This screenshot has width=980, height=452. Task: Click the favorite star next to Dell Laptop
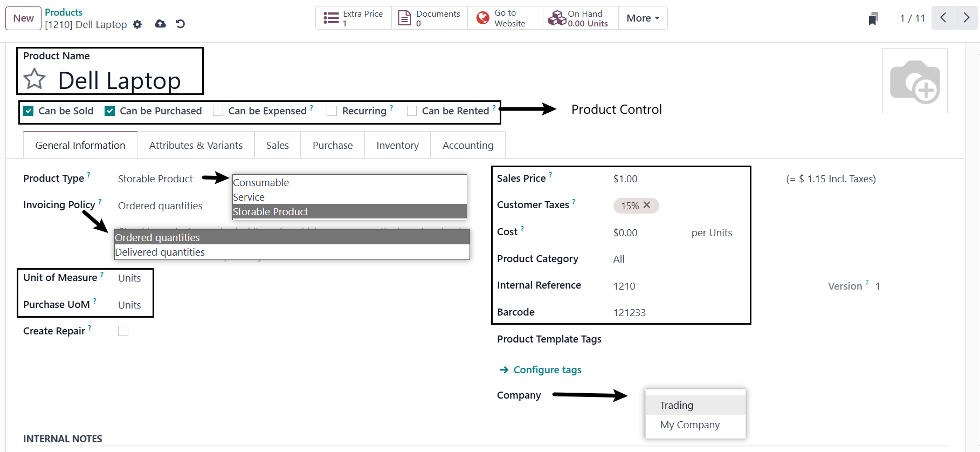34,79
